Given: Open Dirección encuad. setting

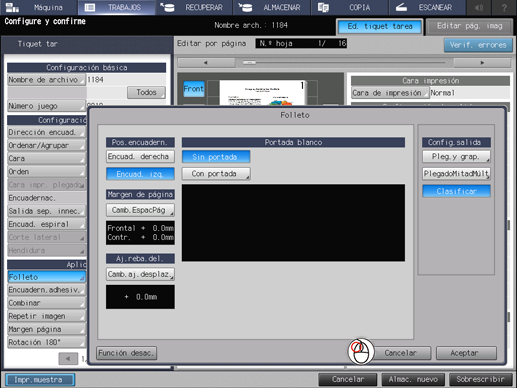Looking at the screenshot, I should pyautogui.click(x=46, y=132).
